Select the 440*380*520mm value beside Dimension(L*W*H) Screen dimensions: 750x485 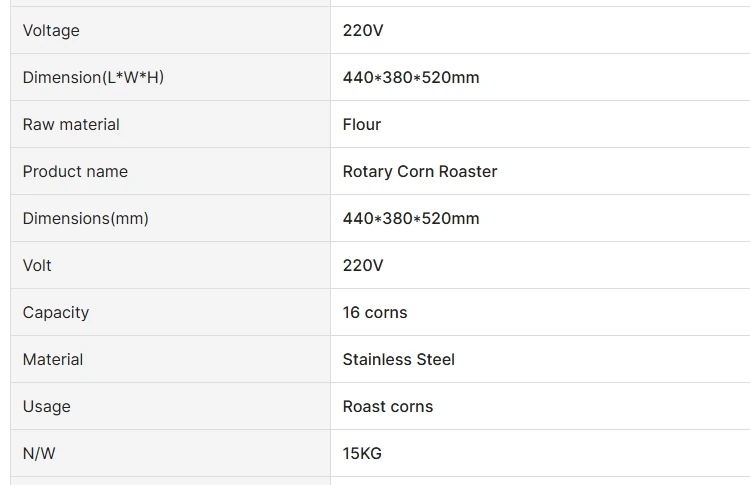(411, 77)
